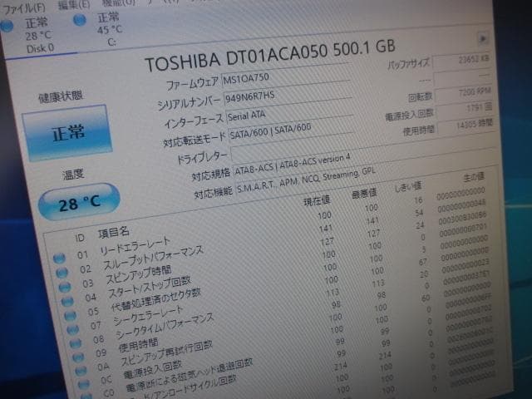
Task: Click the next disk arrow button
Action: tap(483, 38)
